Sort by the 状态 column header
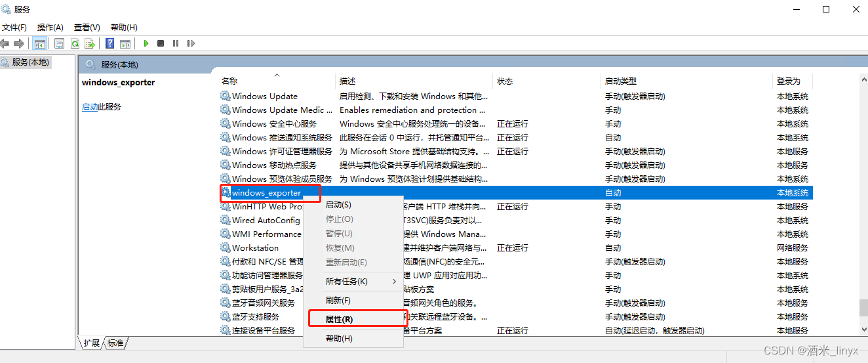This screenshot has height=363, width=868. coord(546,81)
